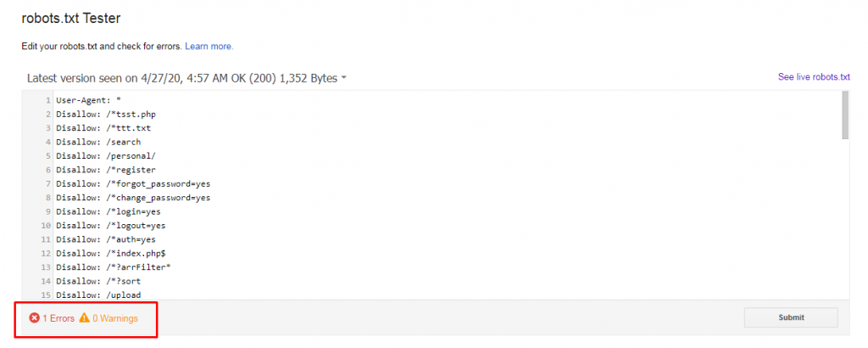The image size is (868, 348).
Task: Click the '1 Errors' status text
Action: [58, 318]
